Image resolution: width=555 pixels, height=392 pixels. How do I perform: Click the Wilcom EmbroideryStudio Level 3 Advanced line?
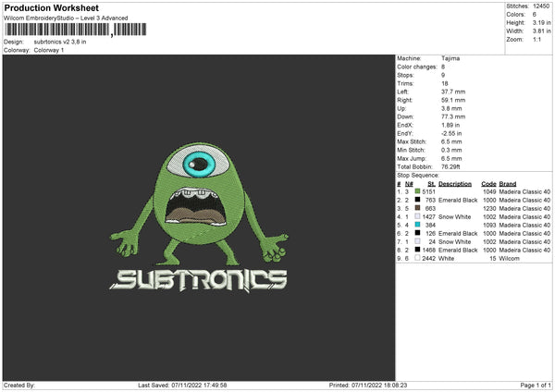(x=66, y=18)
